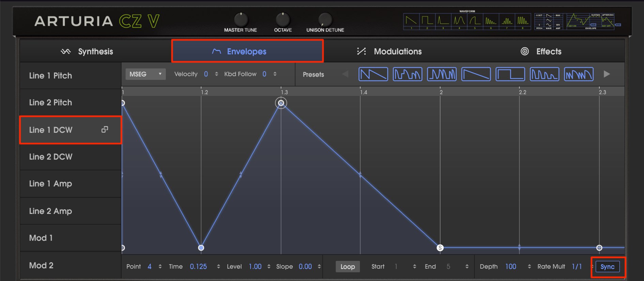This screenshot has width=644, height=281.
Task: Click the Point number stepper arrows
Action: (160, 267)
